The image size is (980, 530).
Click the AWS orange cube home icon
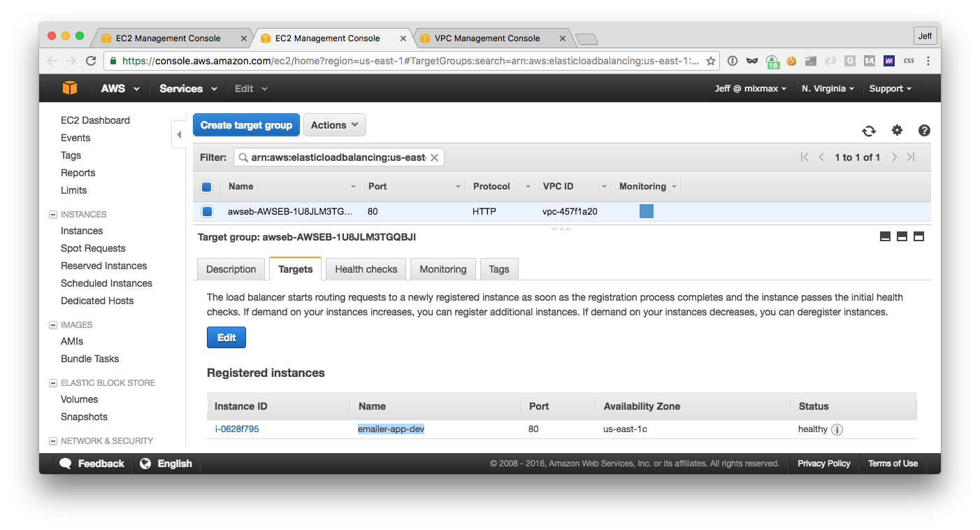click(70, 88)
